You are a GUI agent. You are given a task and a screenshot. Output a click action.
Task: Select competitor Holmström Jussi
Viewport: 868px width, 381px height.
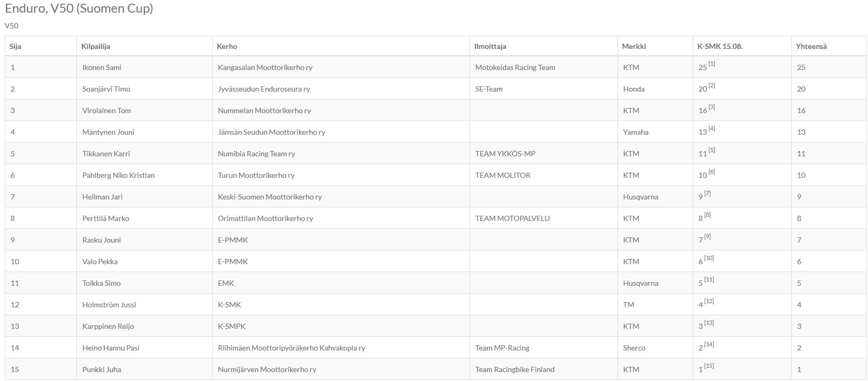pos(109,305)
